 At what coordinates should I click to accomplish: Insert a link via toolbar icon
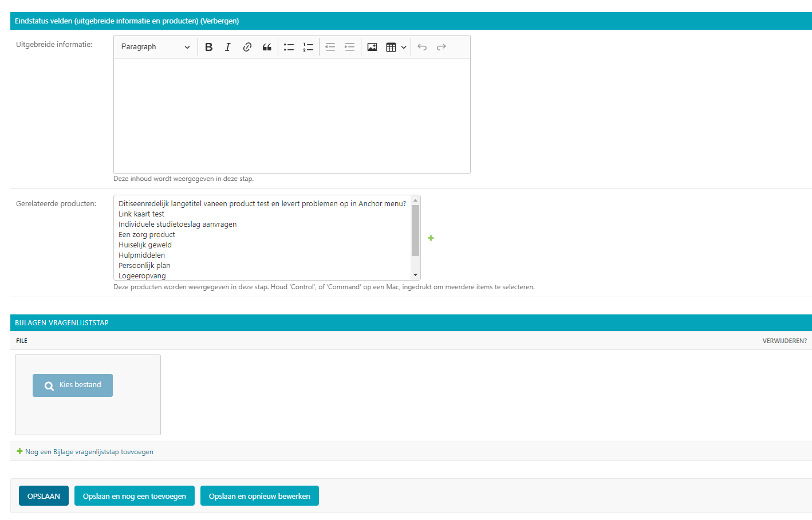pyautogui.click(x=247, y=47)
